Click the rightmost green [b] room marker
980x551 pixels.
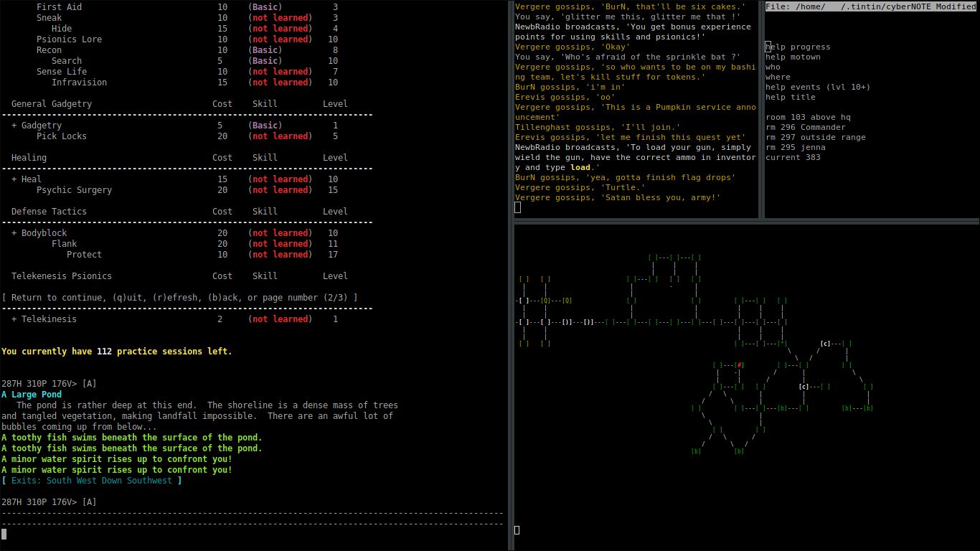868,408
